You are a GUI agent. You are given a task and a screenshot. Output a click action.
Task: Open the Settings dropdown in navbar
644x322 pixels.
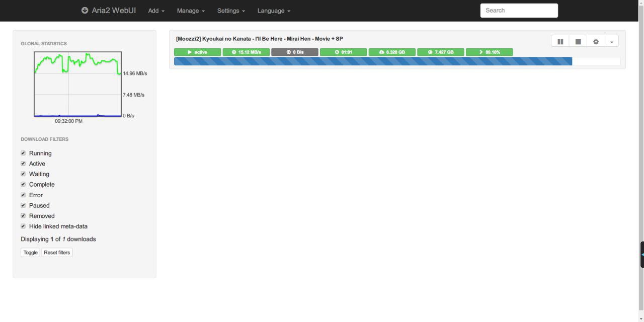pyautogui.click(x=231, y=11)
